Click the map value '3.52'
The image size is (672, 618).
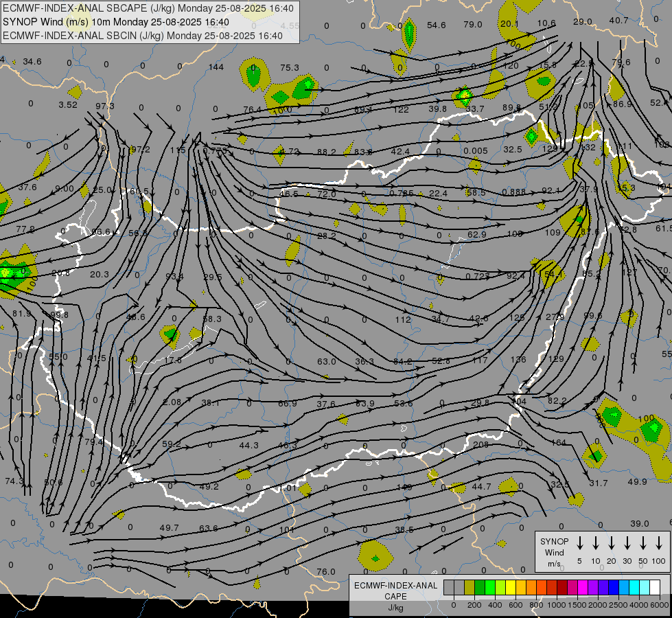[x=68, y=104]
